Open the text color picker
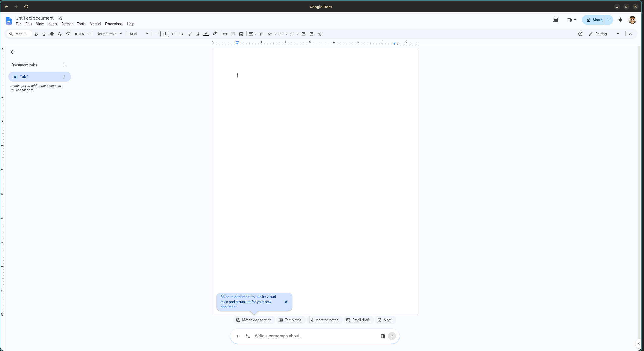The image size is (644, 351). click(206, 34)
